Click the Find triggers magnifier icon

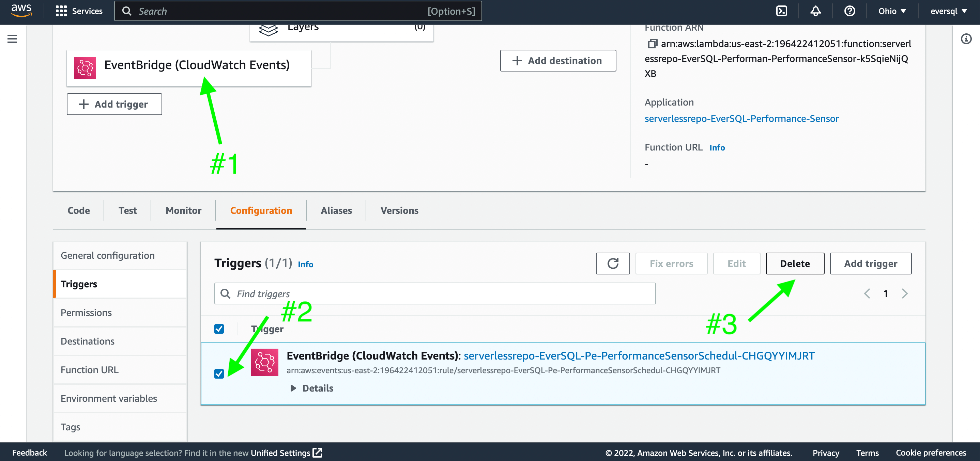pyautogui.click(x=225, y=293)
